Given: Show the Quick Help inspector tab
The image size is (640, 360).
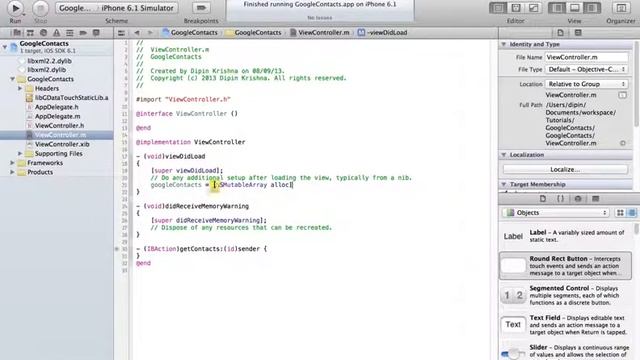Looking at the screenshot, I should pos(578,33).
